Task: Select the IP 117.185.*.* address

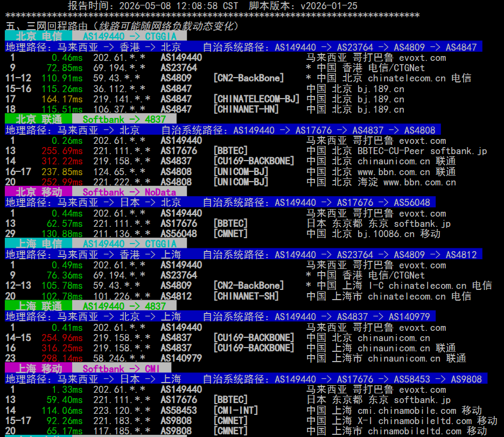Action: coord(122,431)
